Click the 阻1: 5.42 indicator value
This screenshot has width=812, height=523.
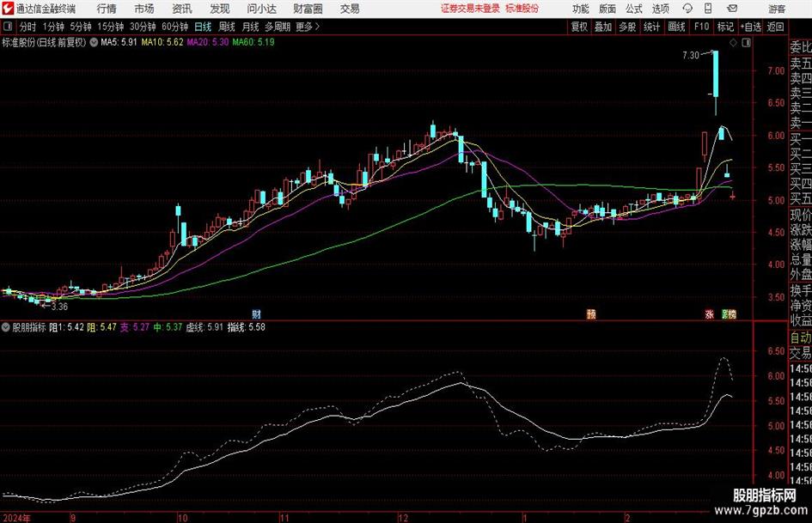tap(66, 327)
